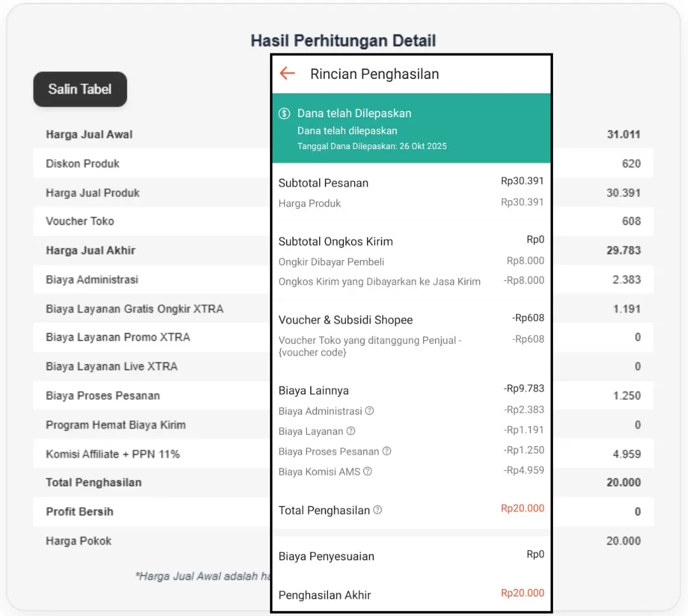Click the Subtotal Ongkos Kirim heading

[x=336, y=241]
